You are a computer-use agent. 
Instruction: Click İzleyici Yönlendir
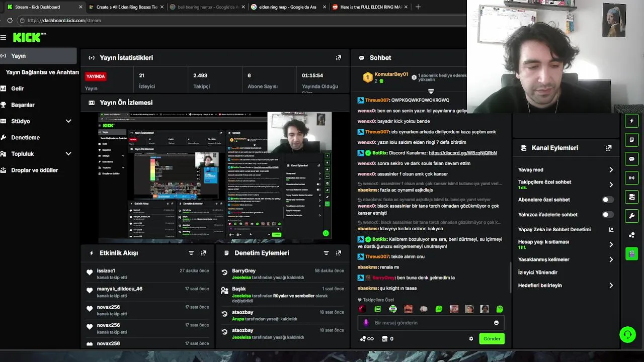tap(538, 273)
